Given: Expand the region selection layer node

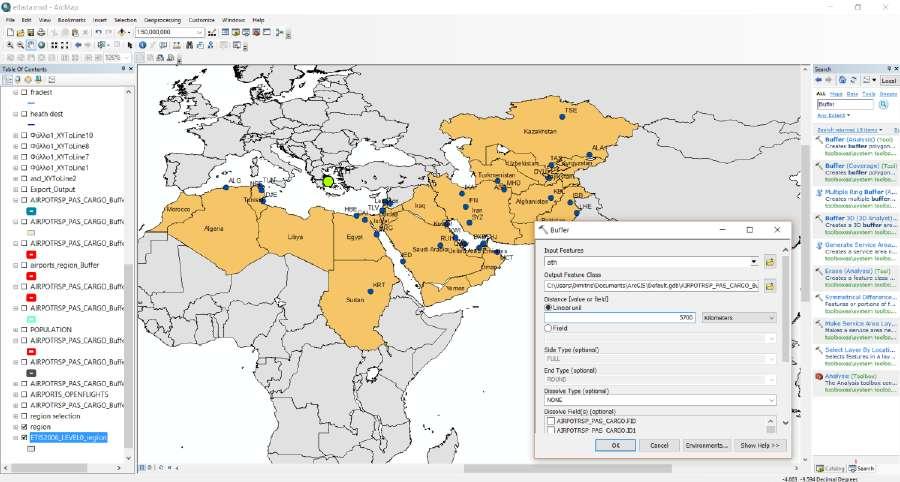Looking at the screenshot, I should [15, 417].
